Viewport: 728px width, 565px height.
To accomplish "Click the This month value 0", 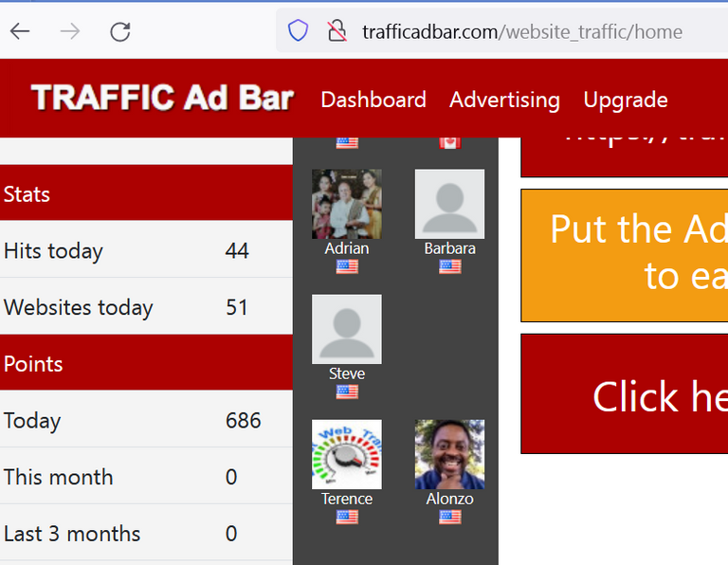I will [231, 477].
